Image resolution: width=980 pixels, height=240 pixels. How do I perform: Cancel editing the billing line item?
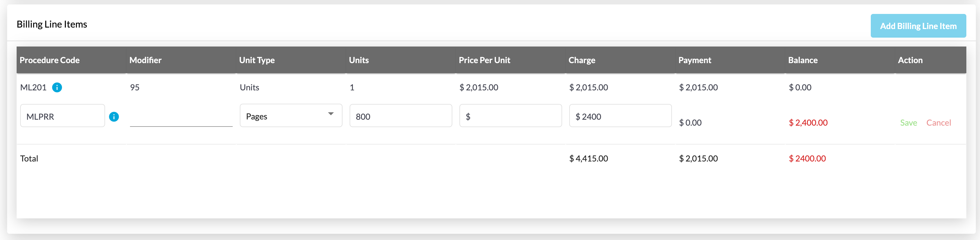point(938,123)
